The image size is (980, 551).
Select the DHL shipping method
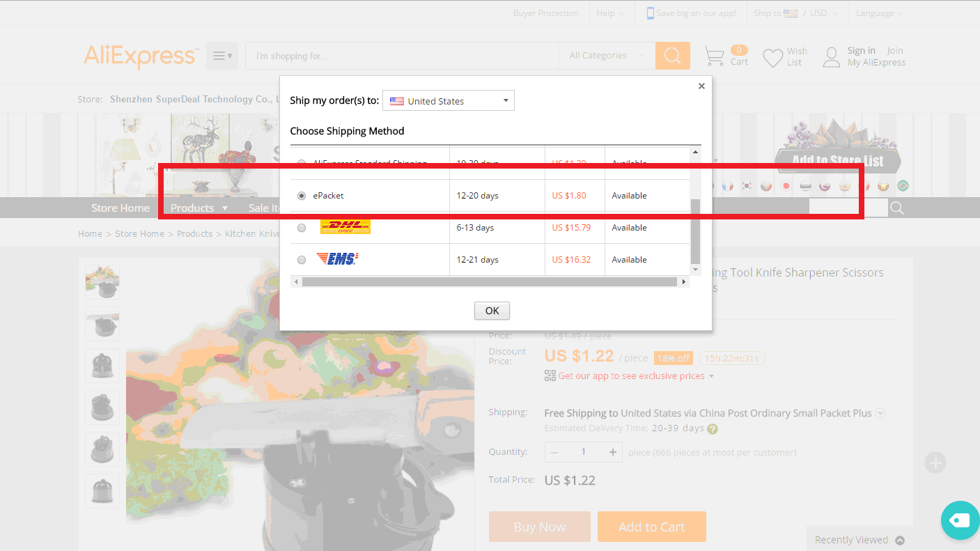click(x=301, y=227)
